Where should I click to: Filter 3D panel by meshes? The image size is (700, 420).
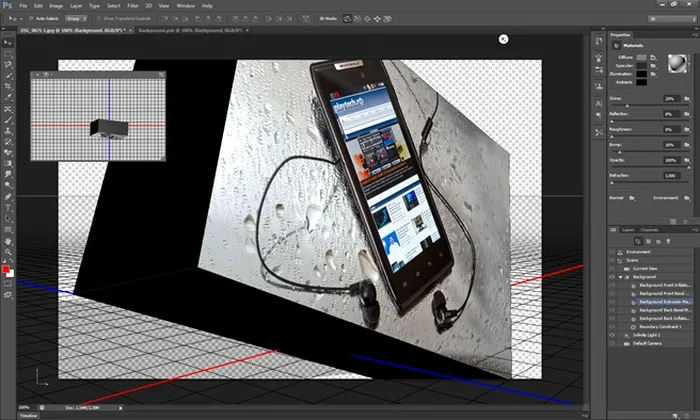point(648,241)
